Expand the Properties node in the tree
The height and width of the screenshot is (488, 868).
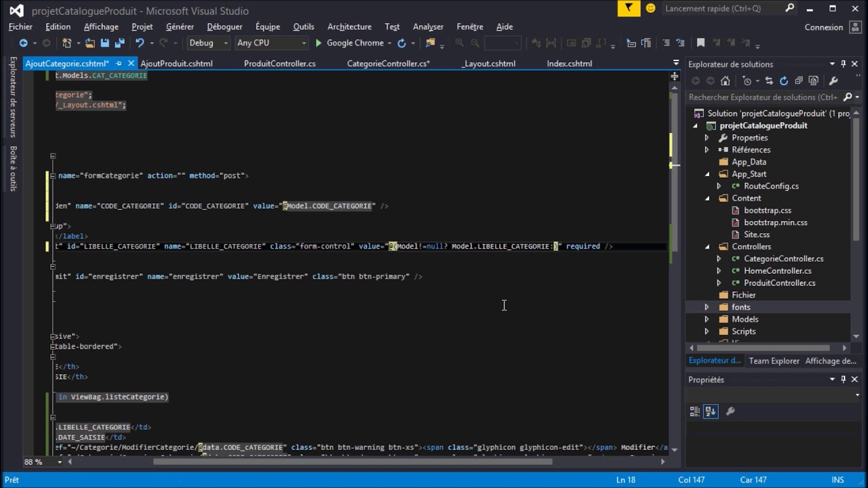point(707,138)
